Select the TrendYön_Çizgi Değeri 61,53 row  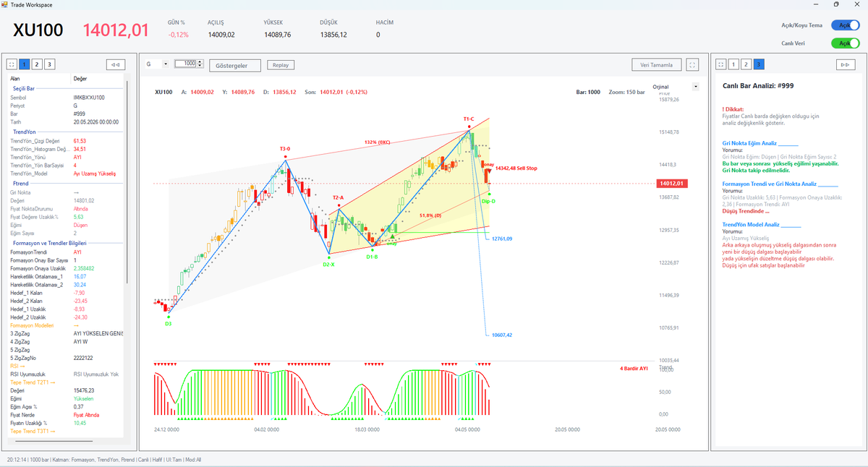(x=67, y=141)
